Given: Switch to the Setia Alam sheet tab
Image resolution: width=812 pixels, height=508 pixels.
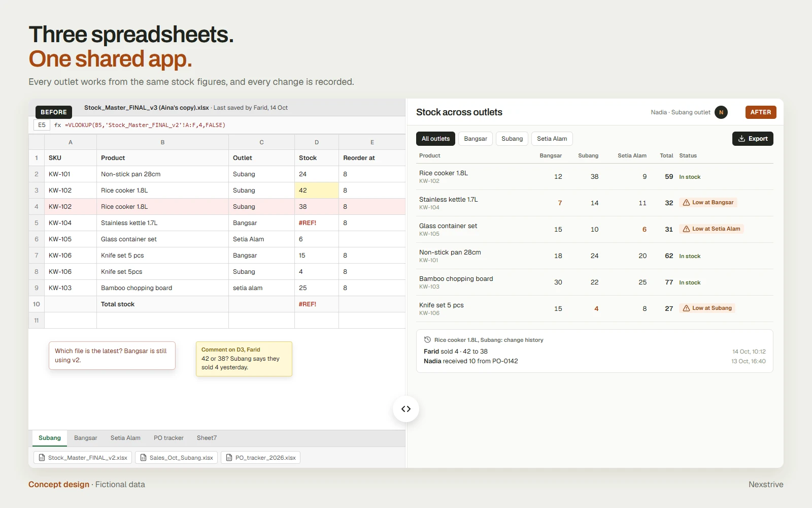Looking at the screenshot, I should 125,438.
